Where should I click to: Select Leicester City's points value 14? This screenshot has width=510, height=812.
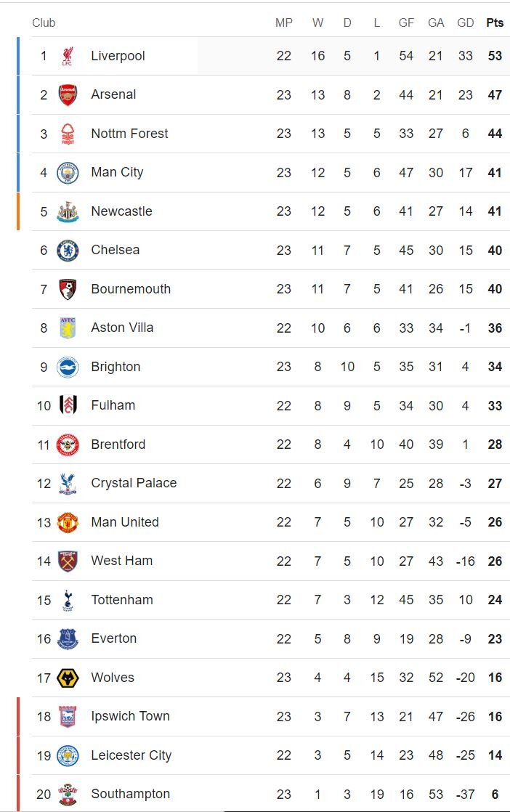click(x=495, y=755)
